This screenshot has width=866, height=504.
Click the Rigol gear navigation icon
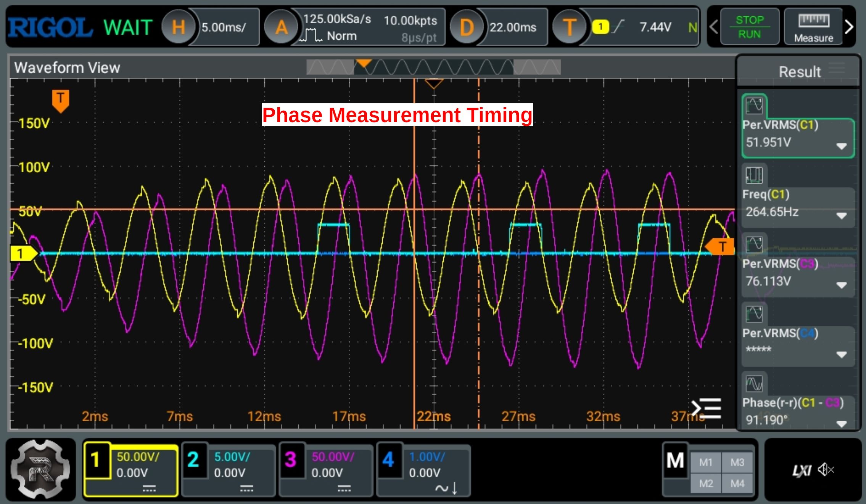pos(40,469)
